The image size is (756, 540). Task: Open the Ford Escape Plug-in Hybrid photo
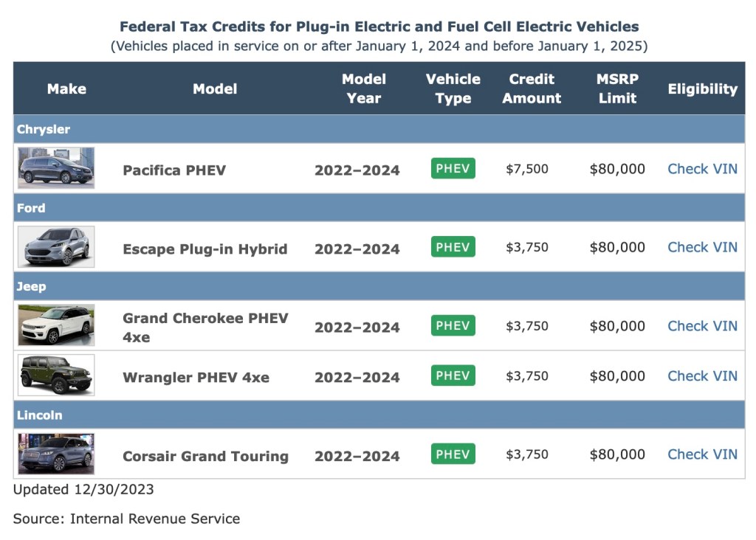pos(56,246)
